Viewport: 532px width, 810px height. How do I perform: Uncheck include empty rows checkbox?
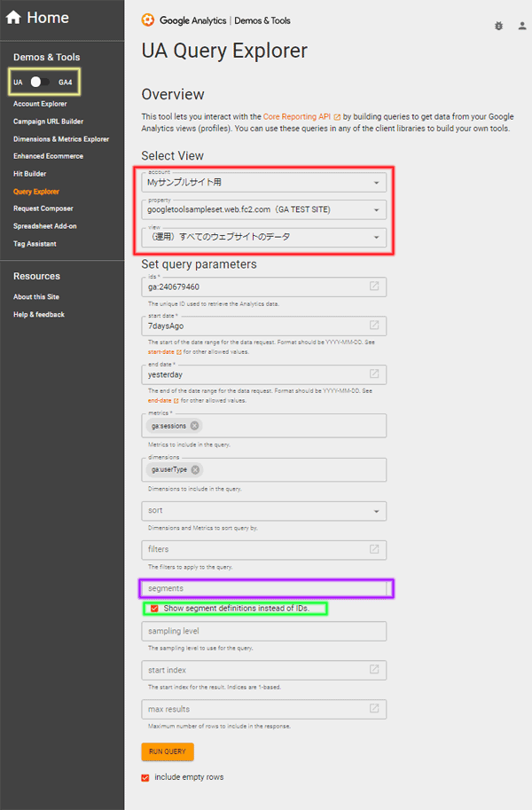[145, 777]
